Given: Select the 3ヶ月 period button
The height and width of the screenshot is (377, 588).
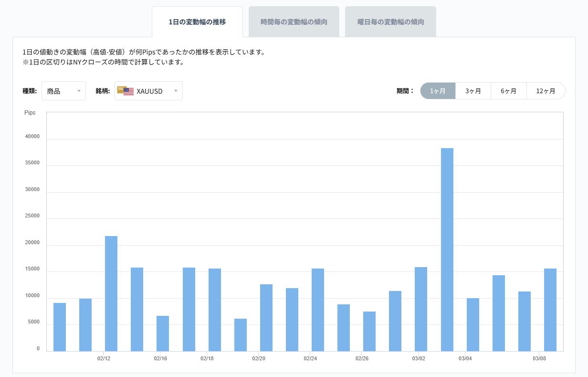Looking at the screenshot, I should pos(473,91).
